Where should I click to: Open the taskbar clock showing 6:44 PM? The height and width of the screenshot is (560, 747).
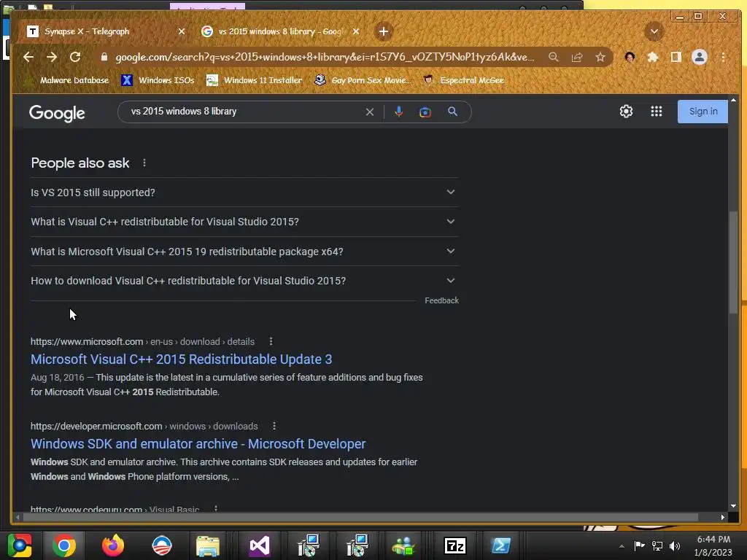(713, 545)
